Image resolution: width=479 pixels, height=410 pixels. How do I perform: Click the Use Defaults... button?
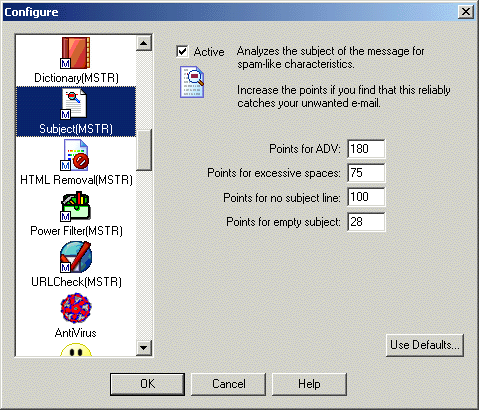(x=425, y=345)
